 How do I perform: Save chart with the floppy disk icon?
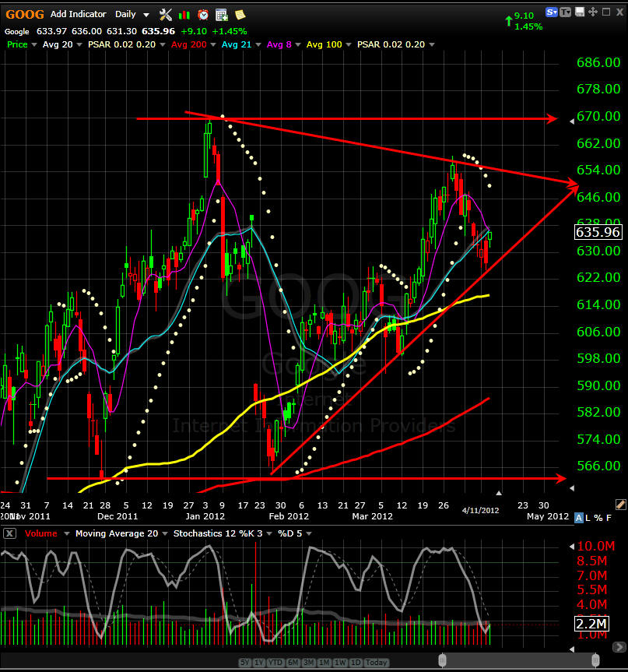[x=580, y=12]
